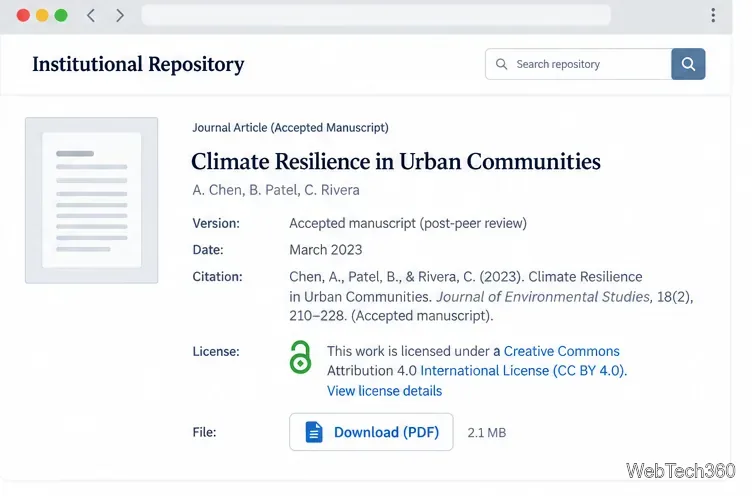Screen dimensions: 752x496
Task: Maximize window using green button
Action: 61,15
